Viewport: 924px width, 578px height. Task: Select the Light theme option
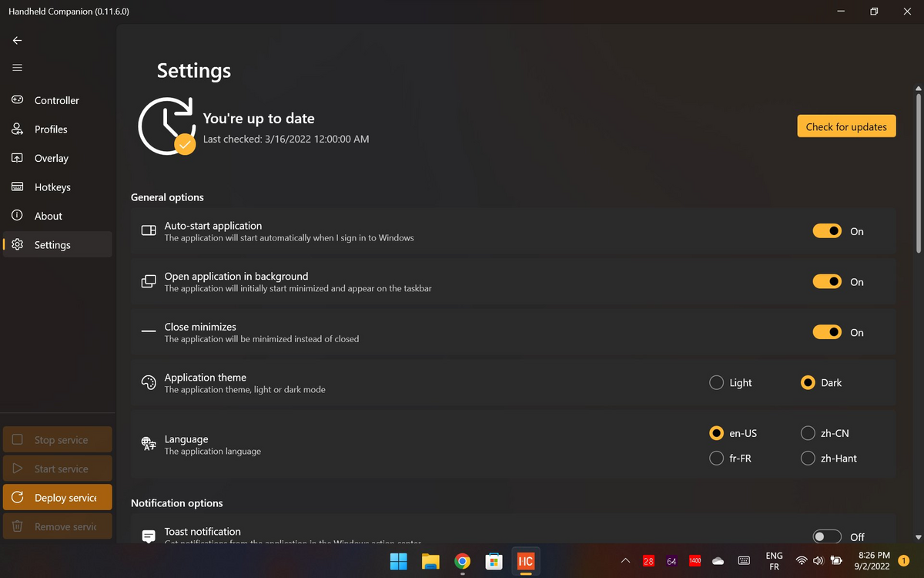[730, 383]
